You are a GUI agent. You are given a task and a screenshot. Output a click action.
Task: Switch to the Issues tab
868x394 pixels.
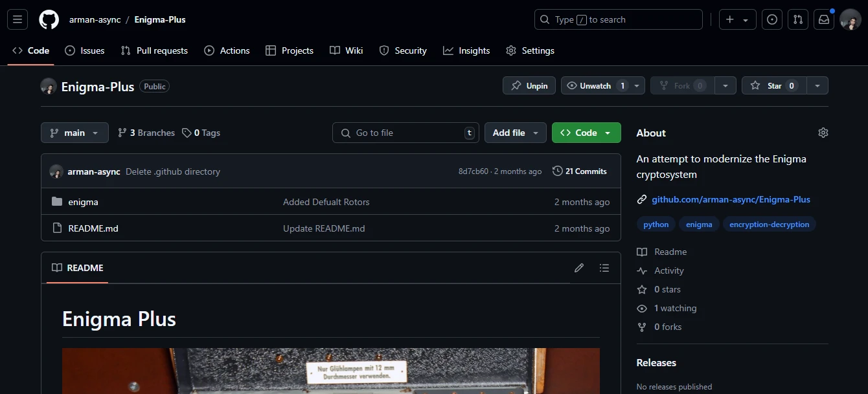tap(85, 50)
